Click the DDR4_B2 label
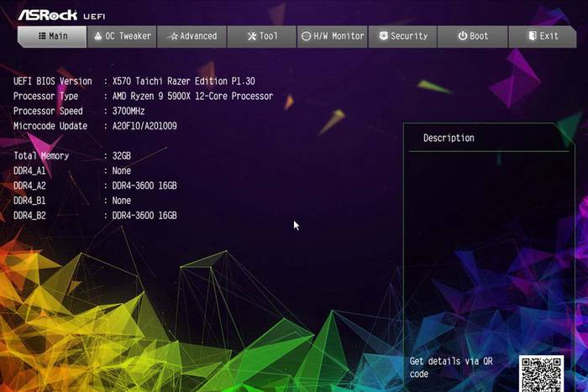The height and width of the screenshot is (392, 588). (29, 216)
